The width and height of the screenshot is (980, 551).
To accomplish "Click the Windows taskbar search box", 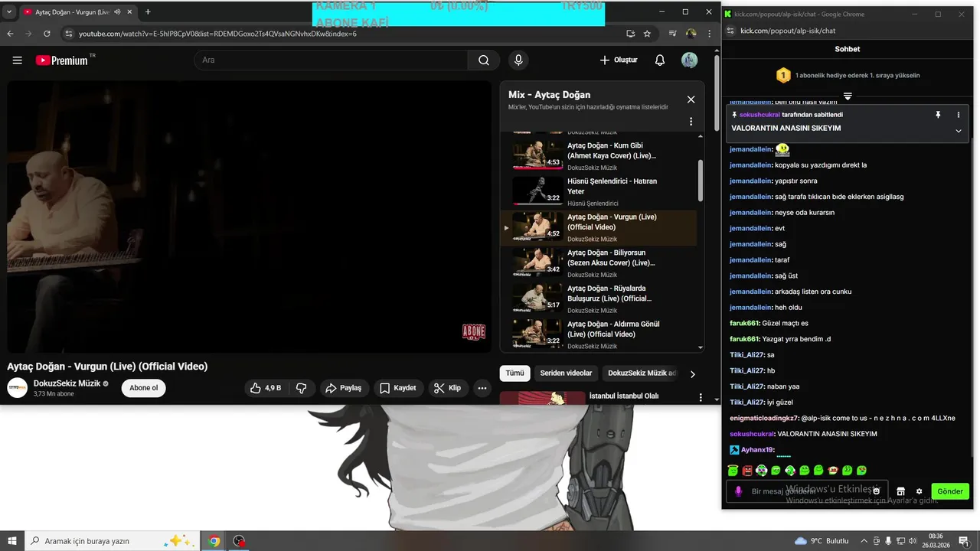I will pyautogui.click(x=113, y=541).
